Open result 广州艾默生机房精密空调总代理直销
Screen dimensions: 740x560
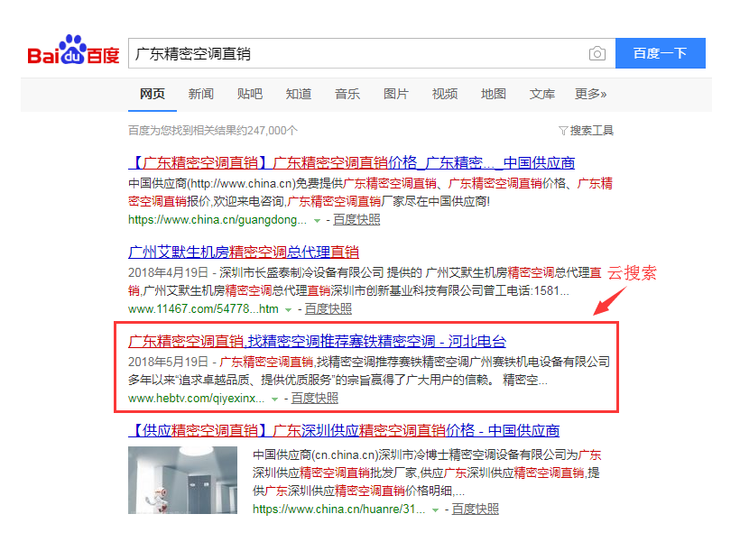pyautogui.click(x=244, y=252)
